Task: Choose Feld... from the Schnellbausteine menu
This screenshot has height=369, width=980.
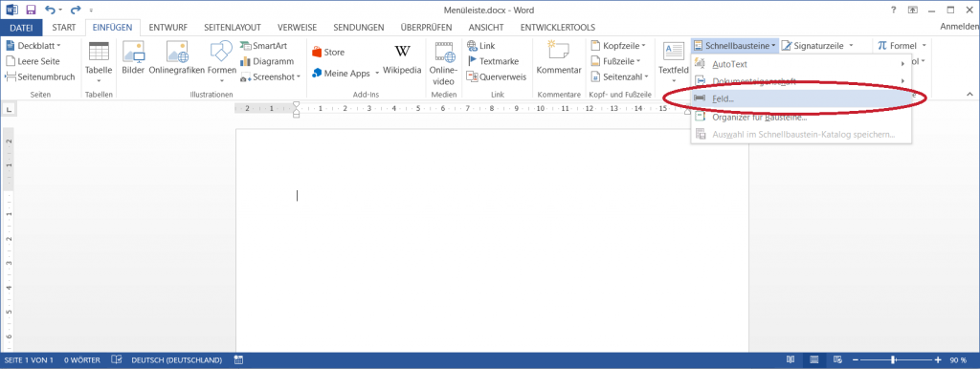Action: (x=801, y=98)
